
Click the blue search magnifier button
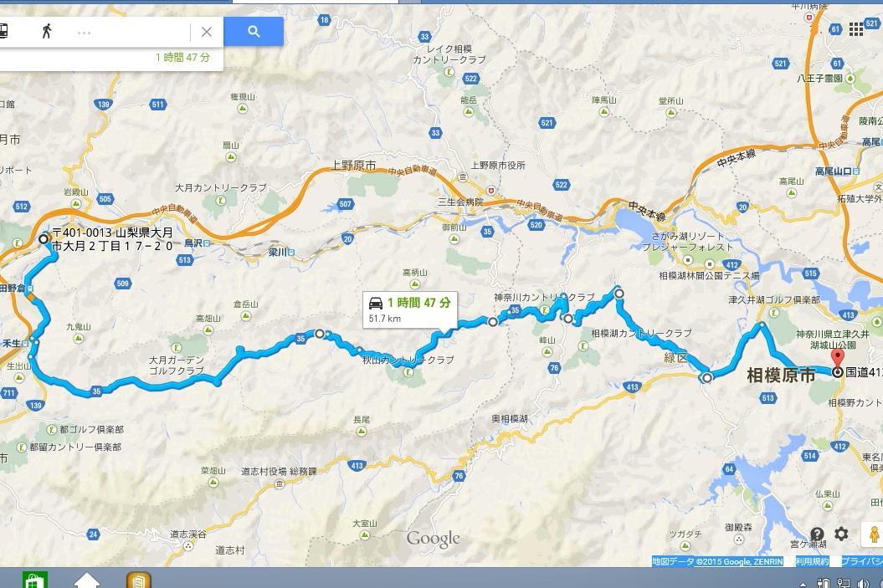coord(254,32)
